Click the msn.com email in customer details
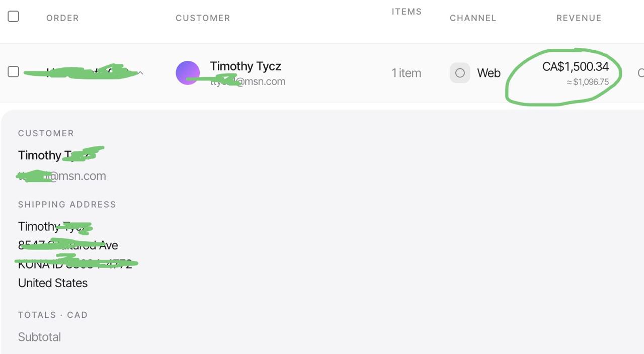 pyautogui.click(x=62, y=176)
